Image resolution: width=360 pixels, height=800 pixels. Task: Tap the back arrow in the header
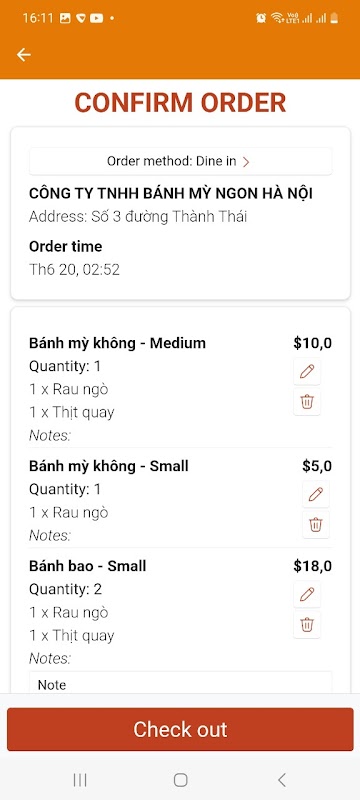click(23, 55)
